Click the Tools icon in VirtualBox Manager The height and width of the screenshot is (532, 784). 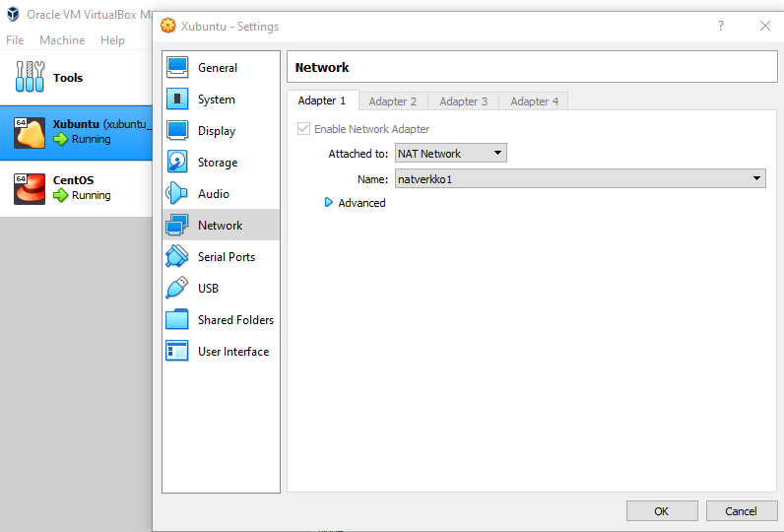click(x=31, y=78)
